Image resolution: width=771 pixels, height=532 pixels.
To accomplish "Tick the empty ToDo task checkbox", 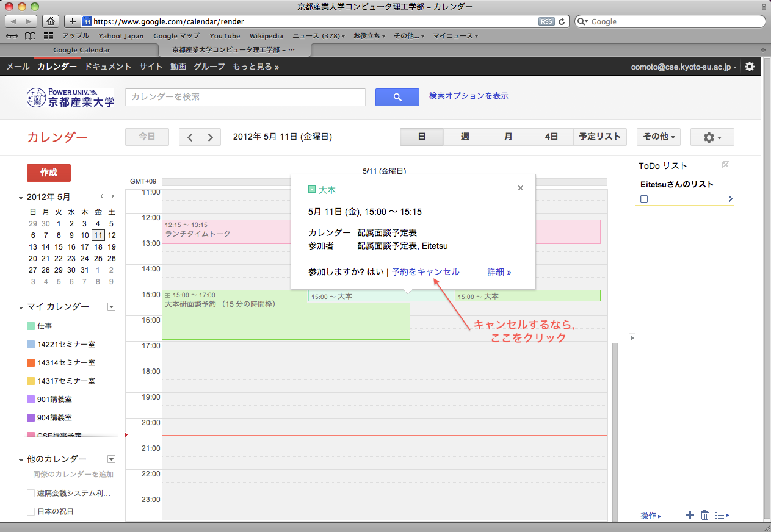I will (644, 199).
